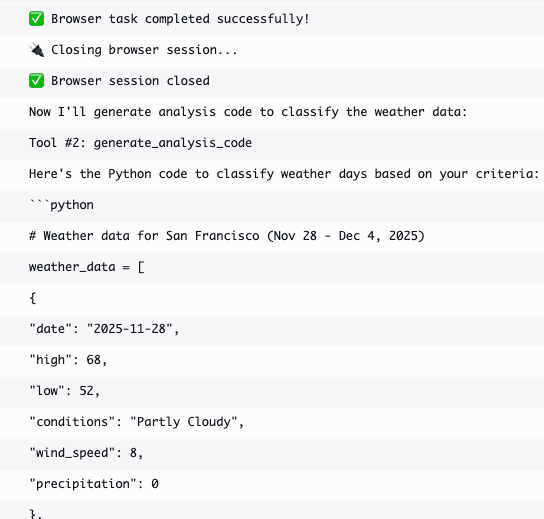Click the line 'Here's the Python code to classify'
The image size is (544, 519).
click(x=284, y=174)
